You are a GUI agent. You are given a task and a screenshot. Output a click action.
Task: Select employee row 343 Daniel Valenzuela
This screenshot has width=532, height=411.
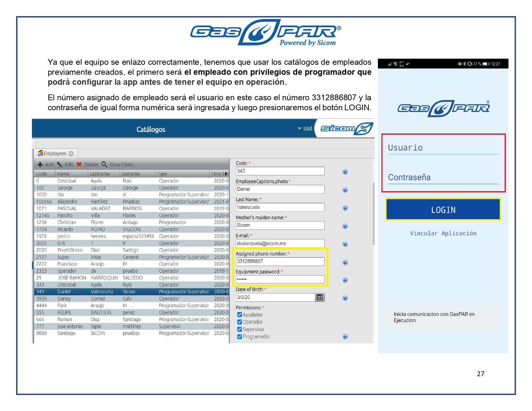[132, 292]
